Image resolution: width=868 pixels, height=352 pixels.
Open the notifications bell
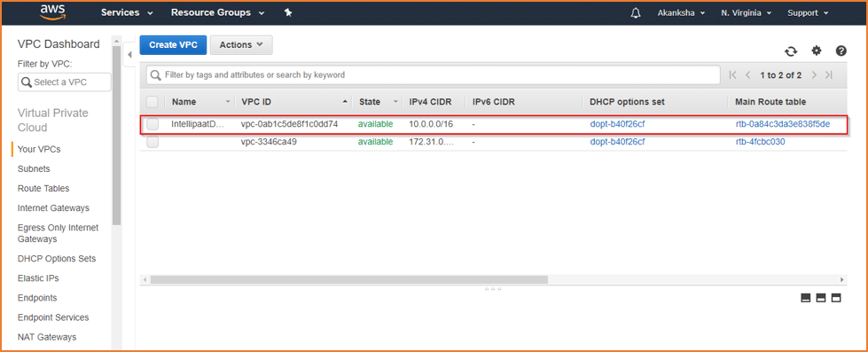pos(636,12)
